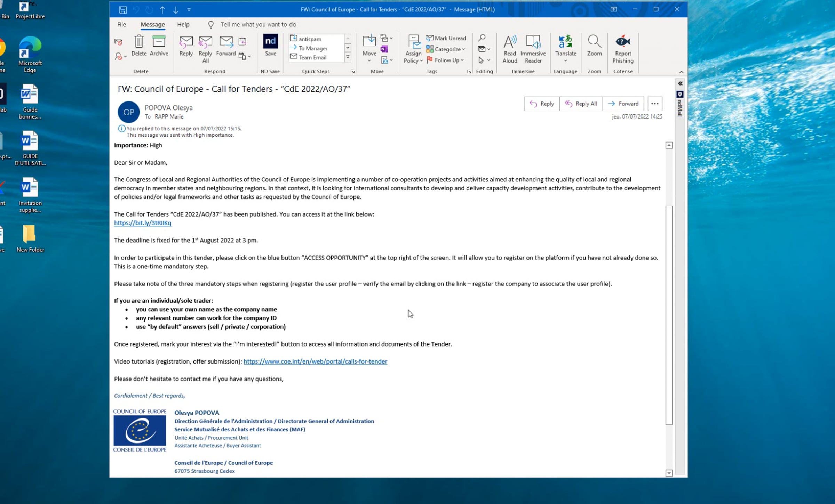Open the bit.ly tender link
This screenshot has height=504, width=835.
pyautogui.click(x=143, y=223)
